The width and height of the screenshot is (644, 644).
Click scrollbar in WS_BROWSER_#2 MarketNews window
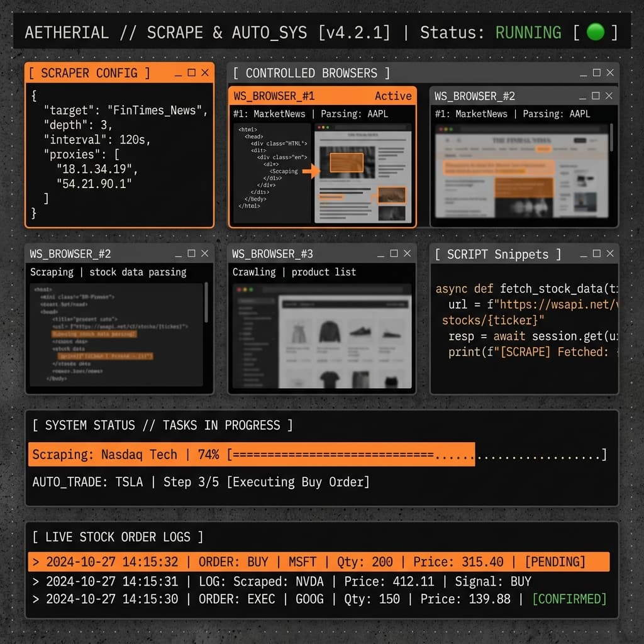(x=611, y=138)
